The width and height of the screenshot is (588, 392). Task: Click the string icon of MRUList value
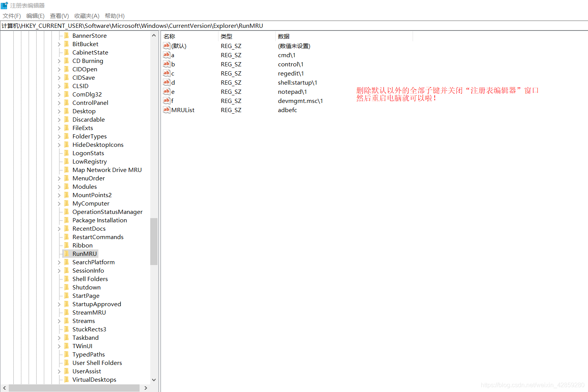166,110
